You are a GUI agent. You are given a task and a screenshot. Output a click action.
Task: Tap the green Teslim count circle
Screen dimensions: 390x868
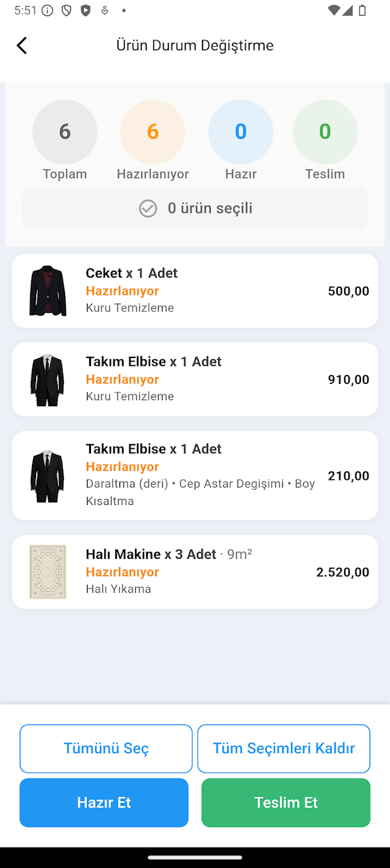(325, 131)
